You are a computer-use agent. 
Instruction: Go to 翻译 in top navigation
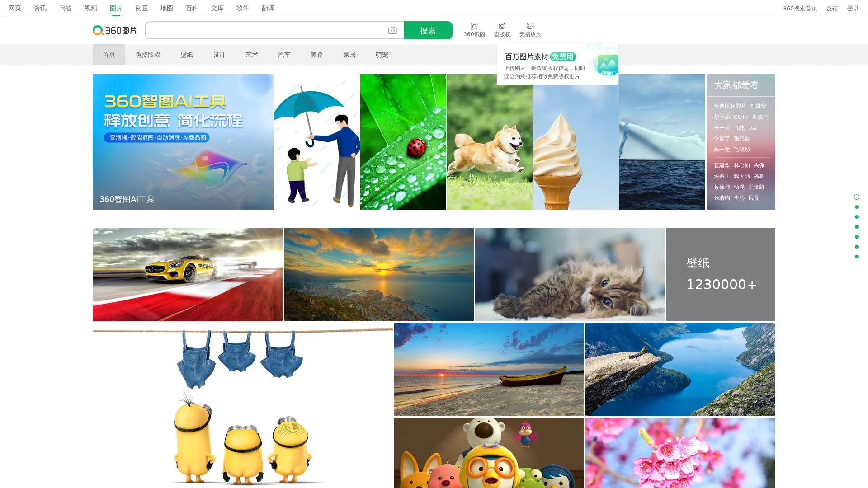[268, 8]
